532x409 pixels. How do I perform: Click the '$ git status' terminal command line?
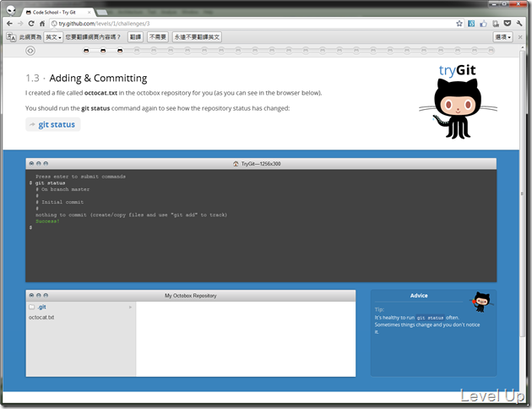point(47,183)
